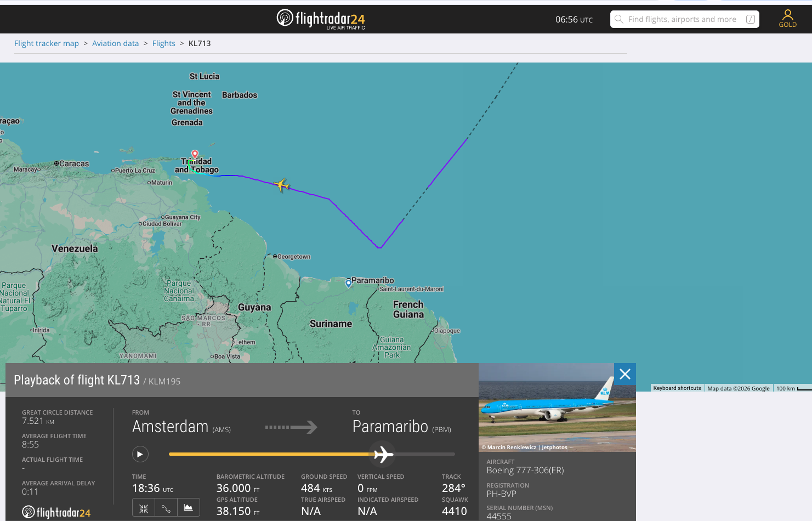Click the Guyana label on the map

(x=254, y=308)
